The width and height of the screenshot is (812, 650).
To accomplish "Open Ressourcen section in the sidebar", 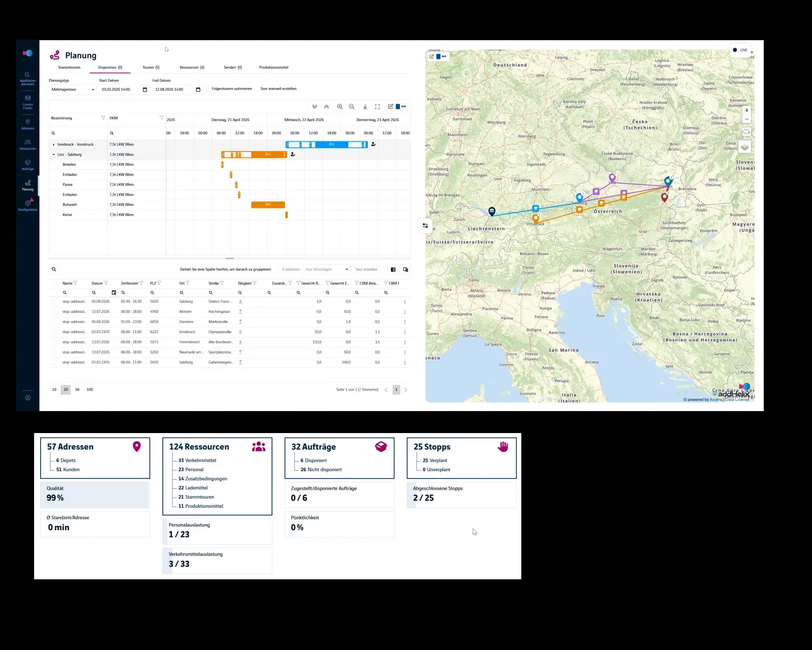I will [x=28, y=145].
